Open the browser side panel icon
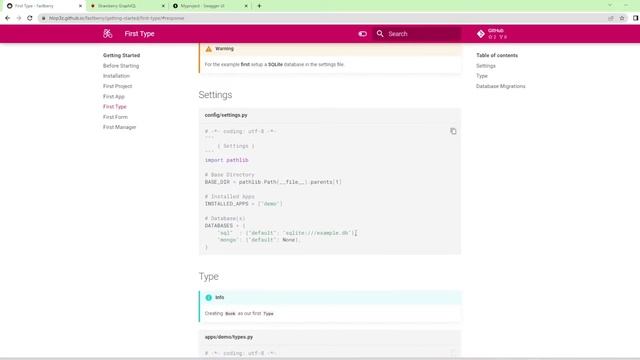 (636, 18)
